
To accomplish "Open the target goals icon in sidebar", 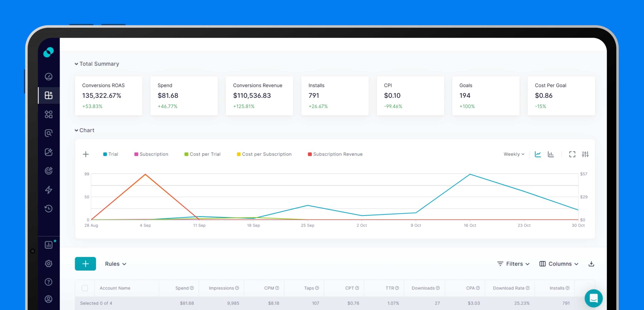I will click(49, 171).
